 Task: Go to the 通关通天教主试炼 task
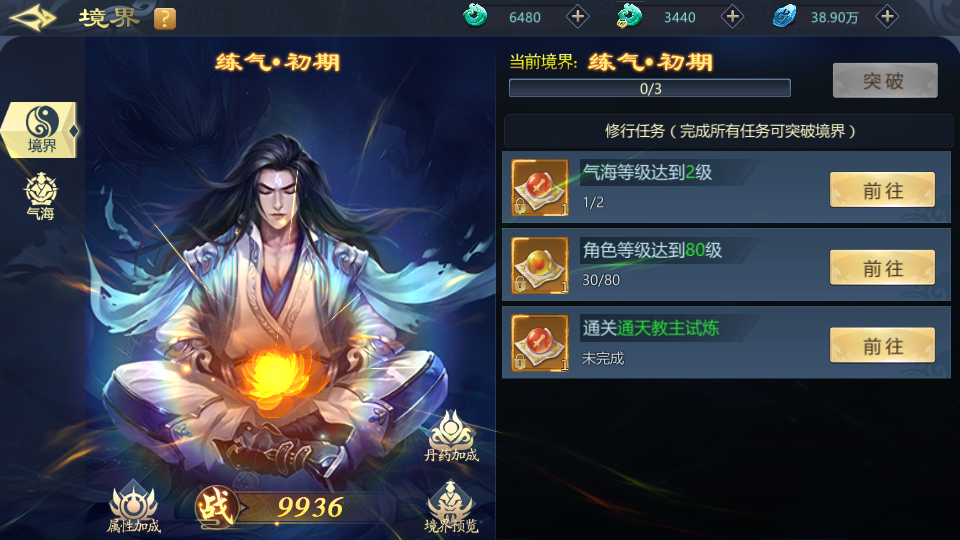pos(882,346)
